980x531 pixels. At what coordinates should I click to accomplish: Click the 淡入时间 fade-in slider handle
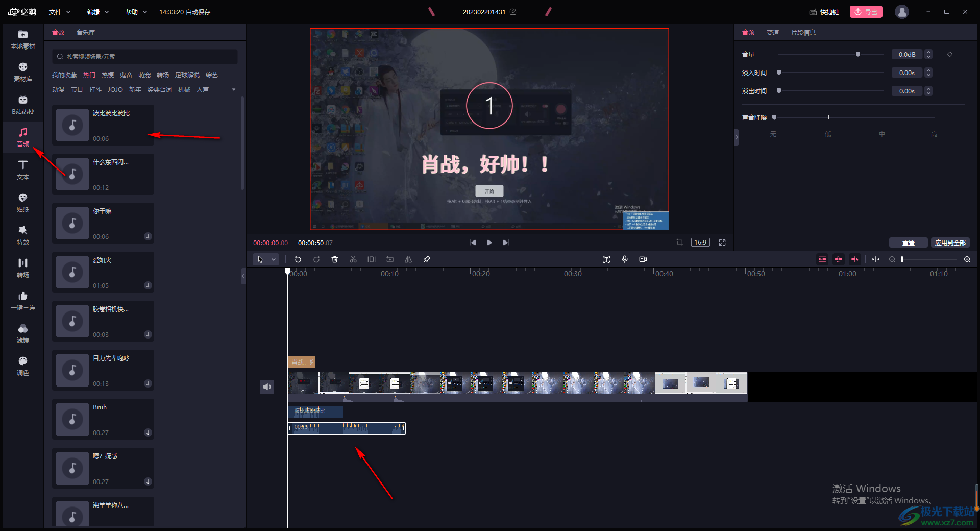coord(779,73)
